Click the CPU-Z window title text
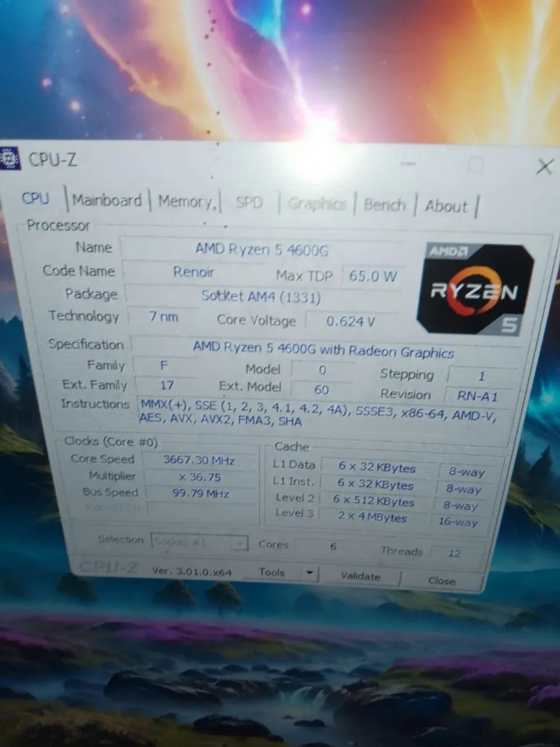Image resolution: width=560 pixels, height=747 pixels. pyautogui.click(x=52, y=159)
